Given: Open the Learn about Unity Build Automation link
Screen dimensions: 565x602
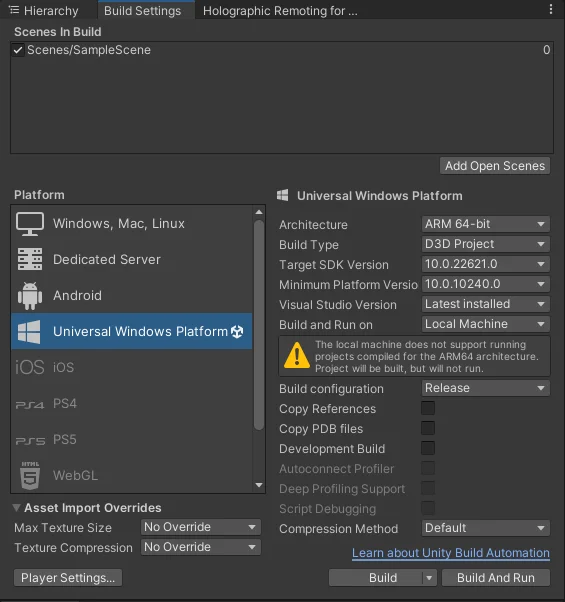Looking at the screenshot, I should click(x=451, y=553).
